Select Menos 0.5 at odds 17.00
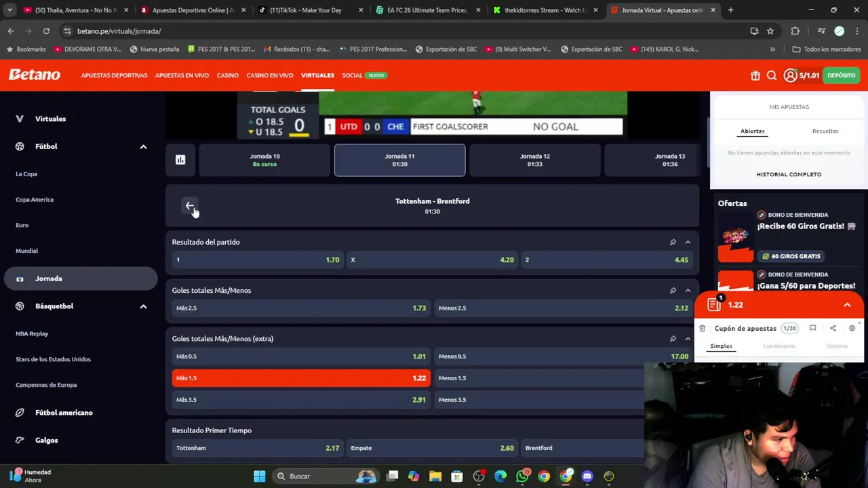This screenshot has height=488, width=868. pos(563,356)
